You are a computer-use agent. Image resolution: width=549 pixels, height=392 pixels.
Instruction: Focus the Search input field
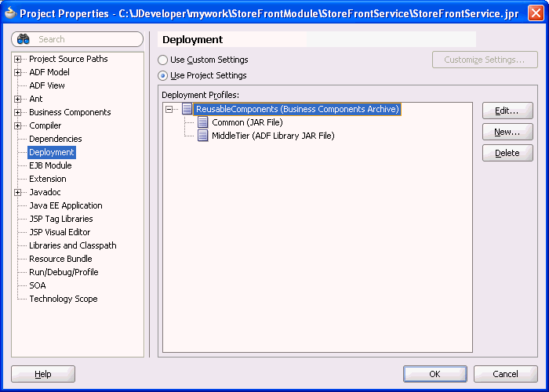click(x=78, y=39)
